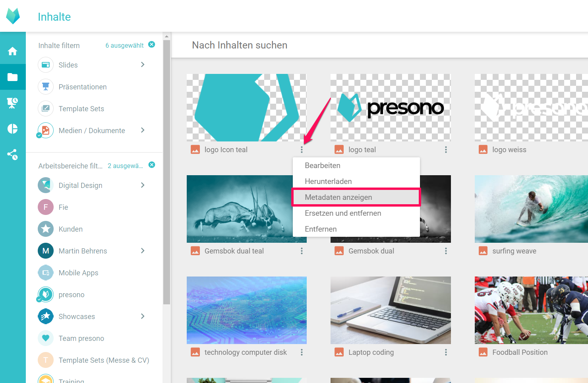Screen dimensions: 588x383
Task: Expand the Showcases workspace
Action: point(143,316)
